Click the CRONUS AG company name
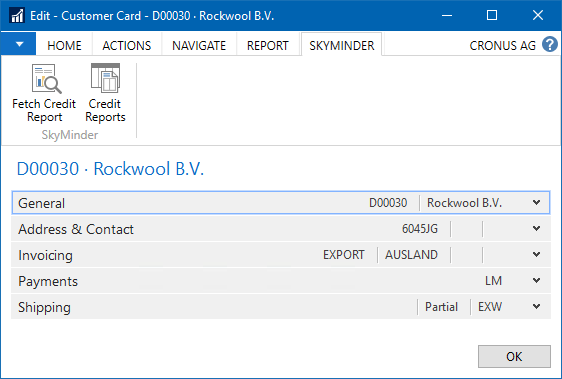Viewport: 562px width, 379px height. click(x=503, y=46)
